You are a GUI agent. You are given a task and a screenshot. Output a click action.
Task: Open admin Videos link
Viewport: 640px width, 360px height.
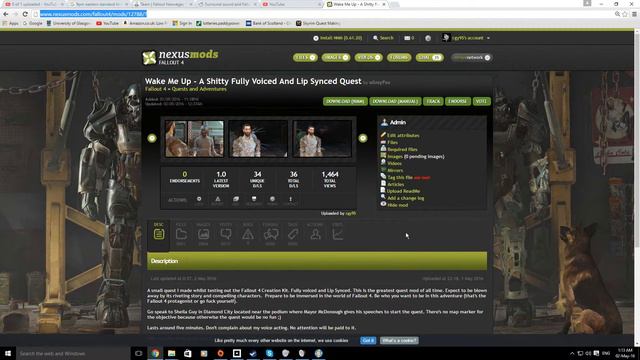coord(394,163)
